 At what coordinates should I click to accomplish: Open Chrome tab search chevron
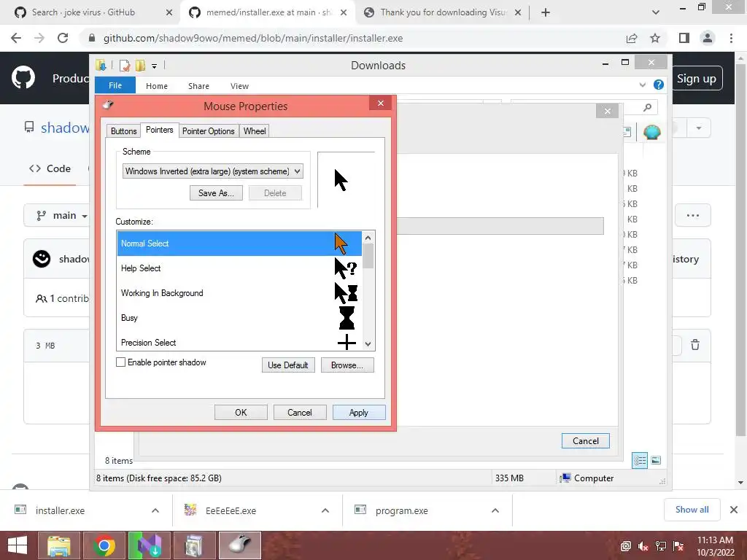(x=656, y=13)
